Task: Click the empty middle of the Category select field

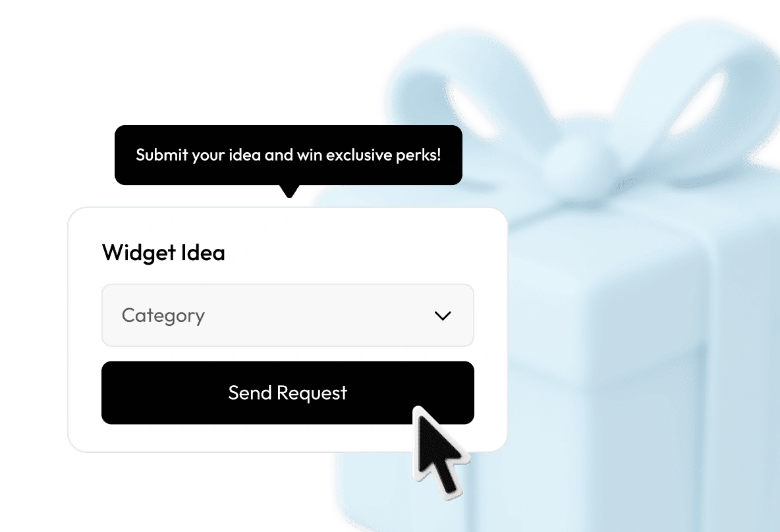Action: click(318, 316)
